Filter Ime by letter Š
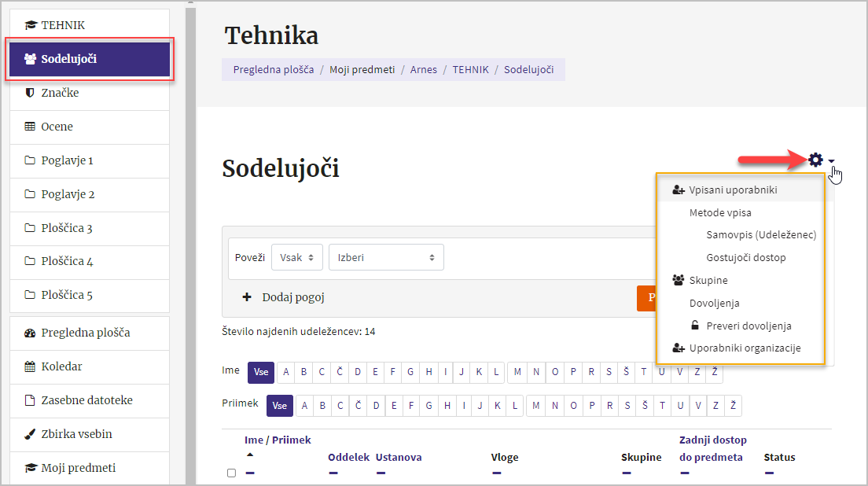The image size is (868, 486). point(626,372)
